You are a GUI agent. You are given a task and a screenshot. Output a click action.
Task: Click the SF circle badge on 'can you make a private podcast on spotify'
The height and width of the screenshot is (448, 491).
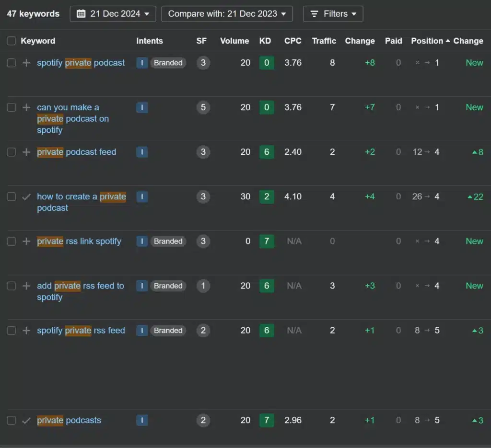203,107
